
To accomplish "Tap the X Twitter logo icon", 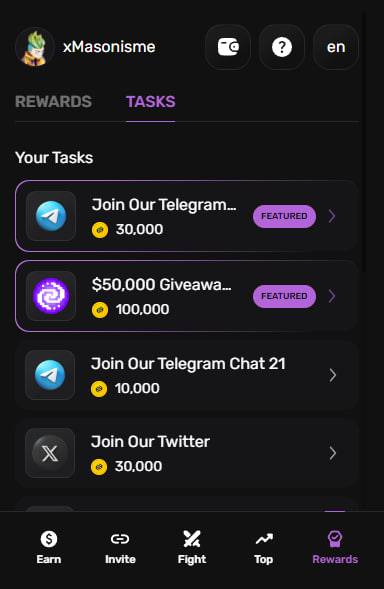I will tap(50, 453).
